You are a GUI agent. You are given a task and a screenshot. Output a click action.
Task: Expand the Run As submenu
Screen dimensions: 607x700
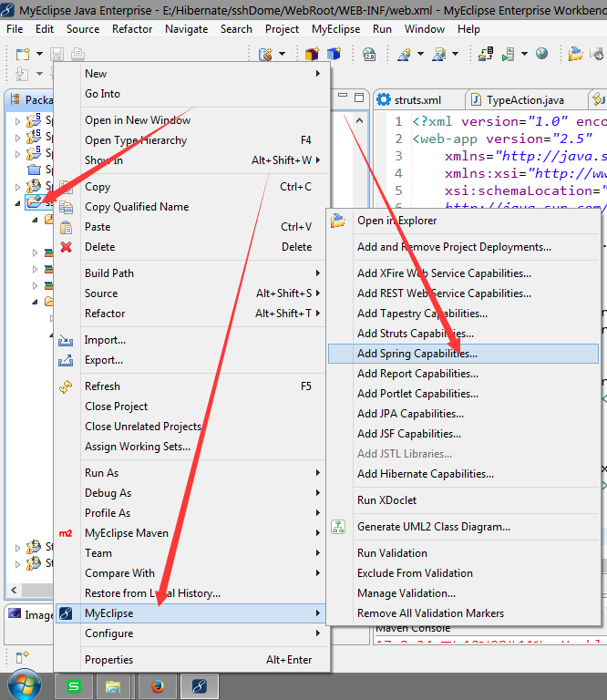pyautogui.click(x=318, y=473)
